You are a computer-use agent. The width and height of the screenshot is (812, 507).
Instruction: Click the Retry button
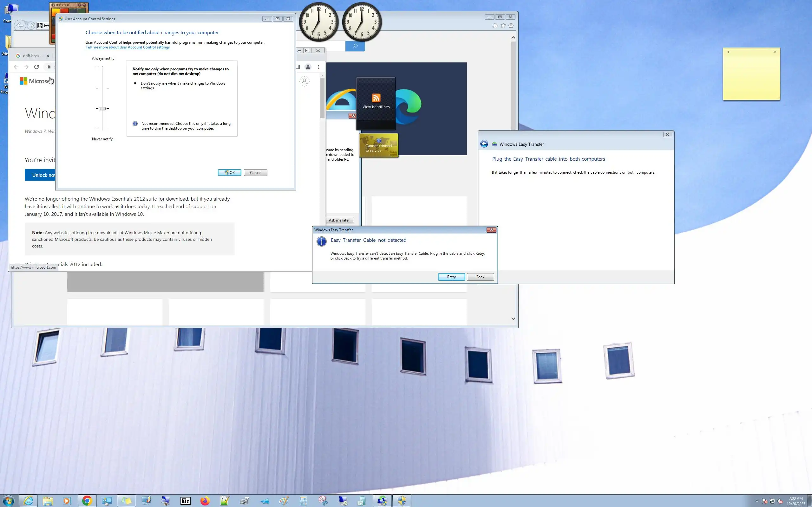click(451, 277)
